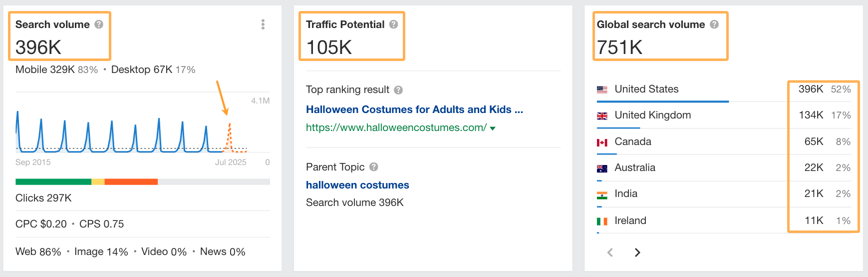Click the United Kingdom flag icon
This screenshot has width=868, height=277.
tap(602, 116)
